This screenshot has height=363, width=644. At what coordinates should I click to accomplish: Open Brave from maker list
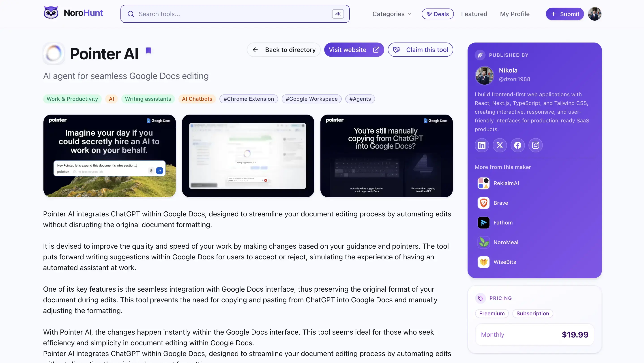point(500,203)
